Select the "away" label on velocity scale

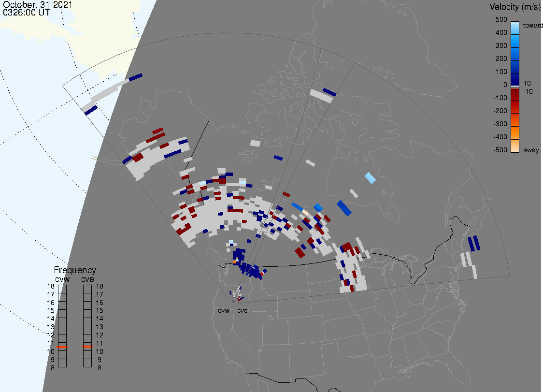point(531,150)
